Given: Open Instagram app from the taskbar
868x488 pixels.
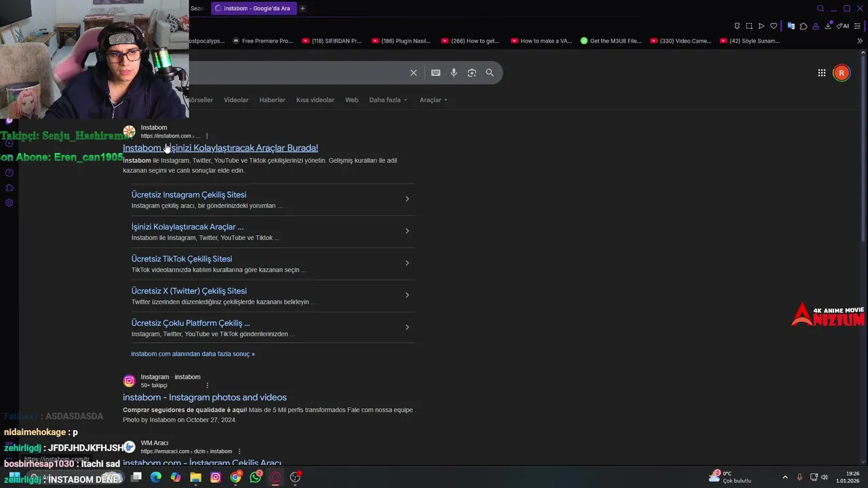Looking at the screenshot, I should 216,477.
